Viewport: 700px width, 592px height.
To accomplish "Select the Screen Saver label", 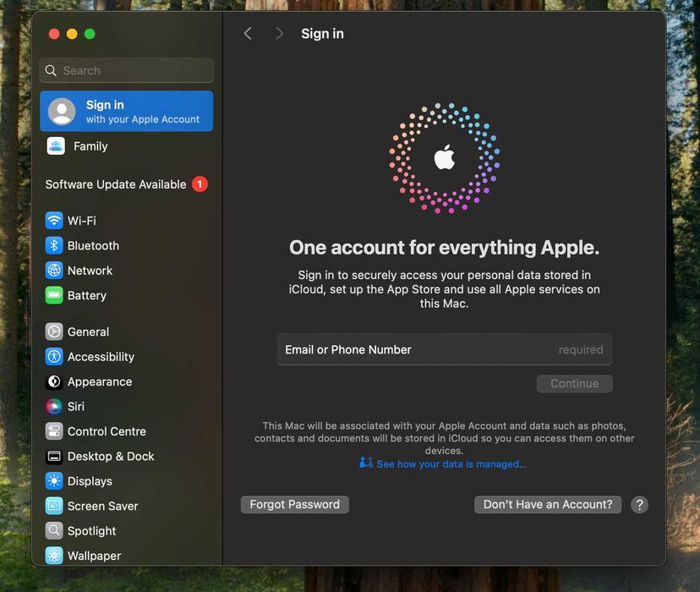I will 102,506.
